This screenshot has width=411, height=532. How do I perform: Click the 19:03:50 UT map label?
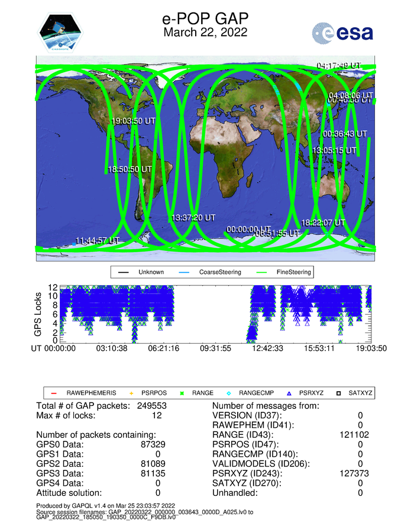[x=134, y=121]
